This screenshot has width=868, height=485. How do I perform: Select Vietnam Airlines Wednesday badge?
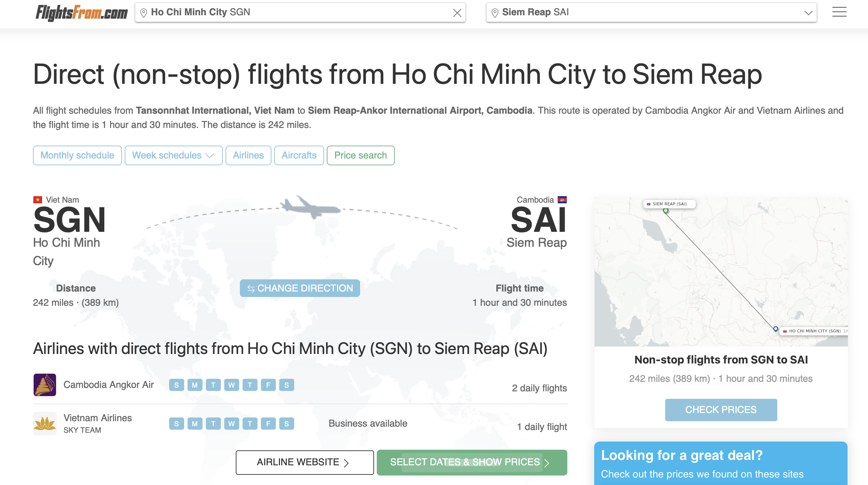click(x=232, y=424)
